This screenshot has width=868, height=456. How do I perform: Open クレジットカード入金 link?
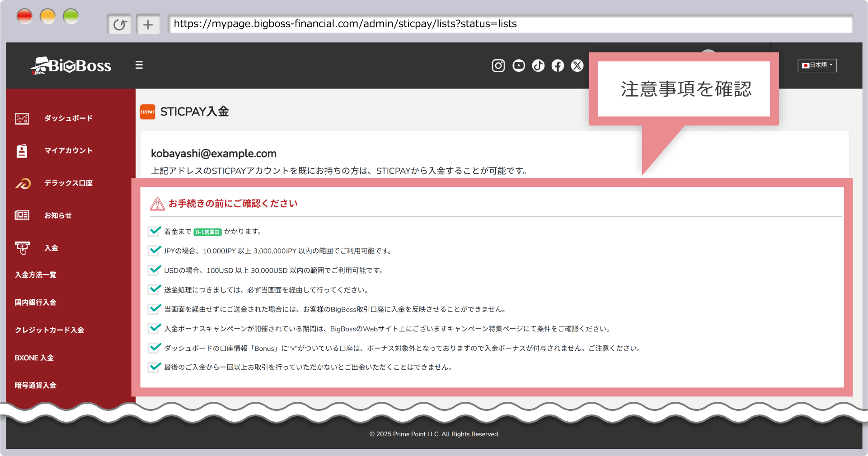point(49,330)
